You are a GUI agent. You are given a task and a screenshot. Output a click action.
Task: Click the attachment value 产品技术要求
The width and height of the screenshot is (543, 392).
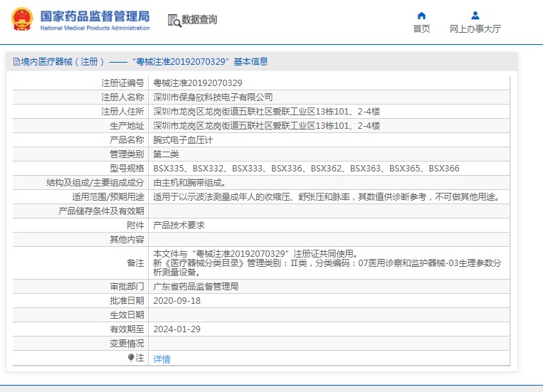179,225
